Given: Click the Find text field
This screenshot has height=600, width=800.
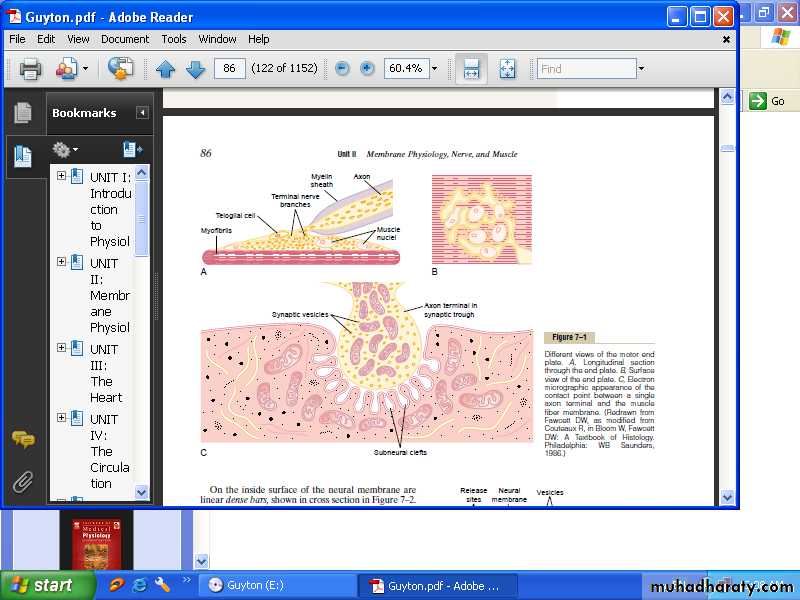Looking at the screenshot, I should coord(586,69).
